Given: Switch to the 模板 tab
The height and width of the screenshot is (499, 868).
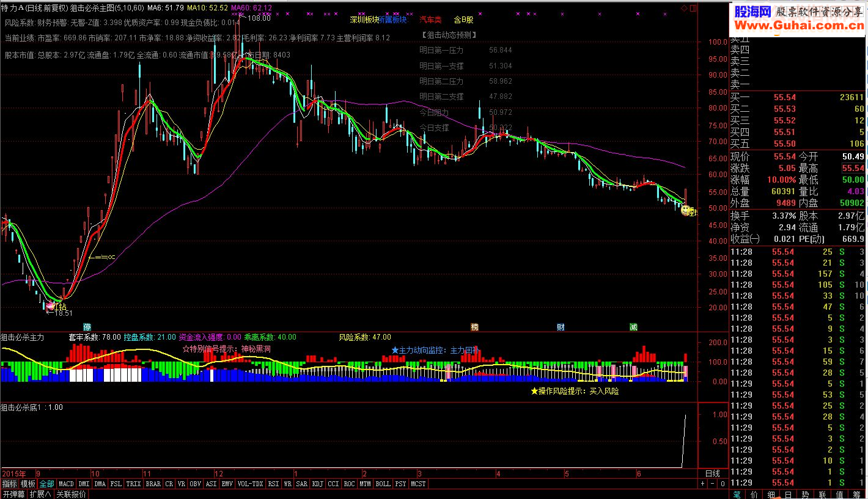Looking at the screenshot, I should [x=28, y=484].
